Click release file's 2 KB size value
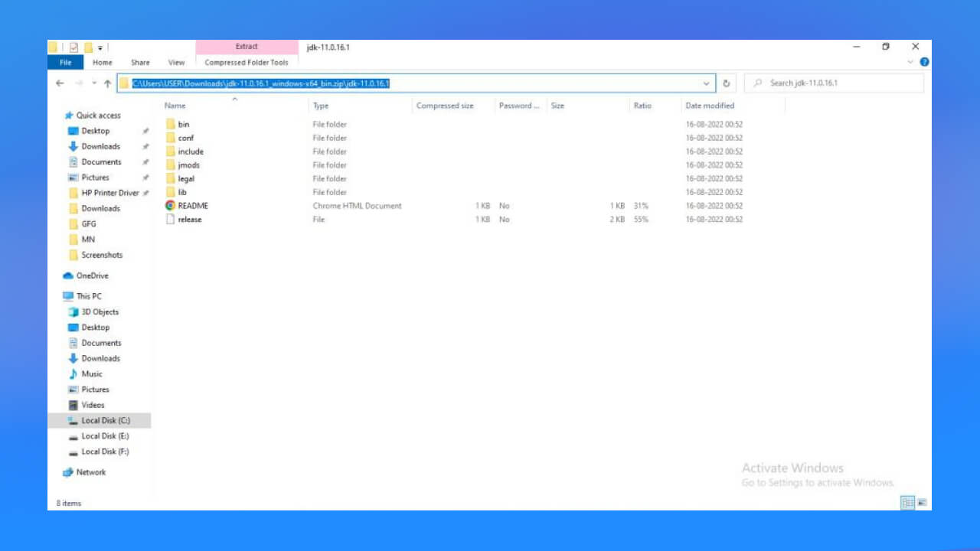Image resolution: width=980 pixels, height=551 pixels. tap(617, 220)
